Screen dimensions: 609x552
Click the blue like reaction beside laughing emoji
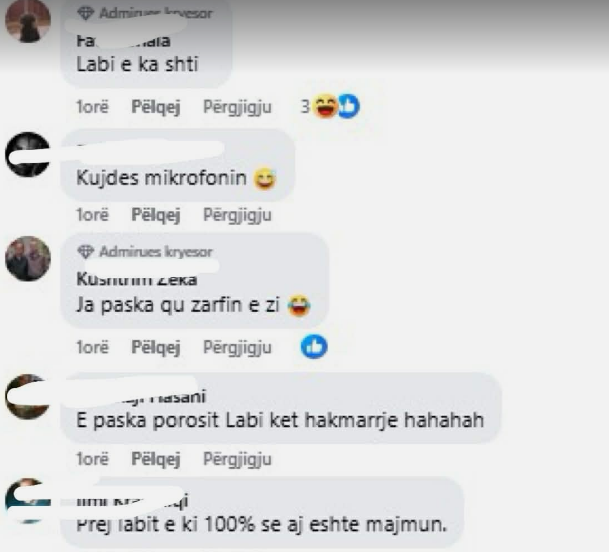349,106
